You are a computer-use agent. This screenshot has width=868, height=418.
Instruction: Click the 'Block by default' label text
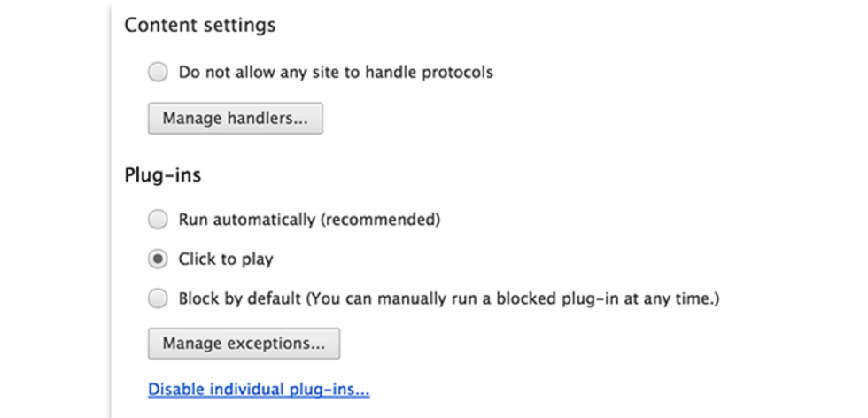(x=240, y=299)
